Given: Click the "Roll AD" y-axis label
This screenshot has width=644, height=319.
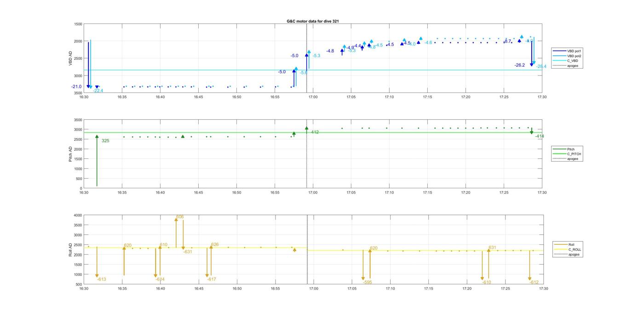Looking at the screenshot, I should click(x=70, y=249).
